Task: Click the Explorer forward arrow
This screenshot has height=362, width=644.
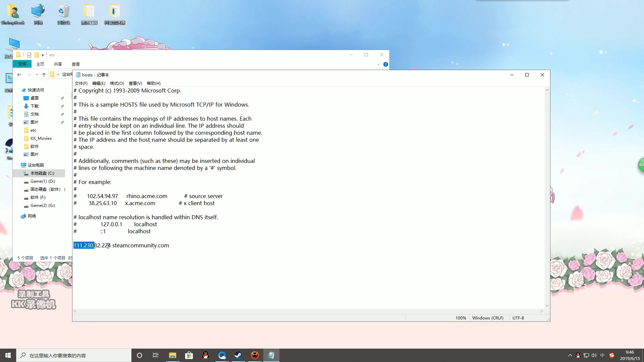Action: pyautogui.click(x=29, y=75)
